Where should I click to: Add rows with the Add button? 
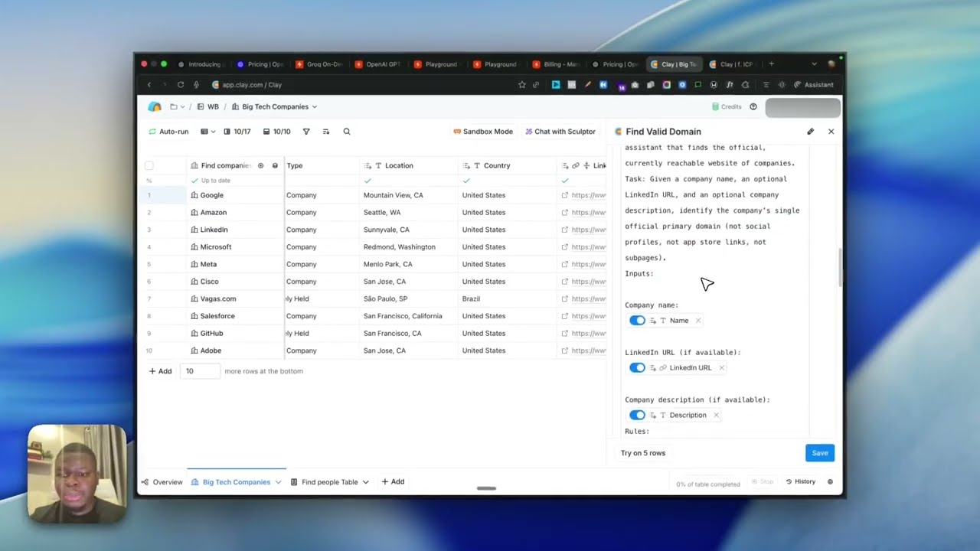(160, 371)
